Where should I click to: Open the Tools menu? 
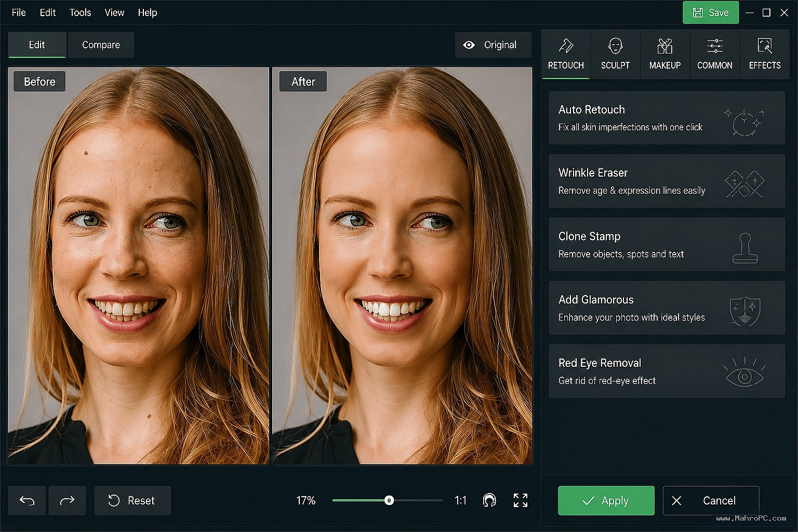80,12
